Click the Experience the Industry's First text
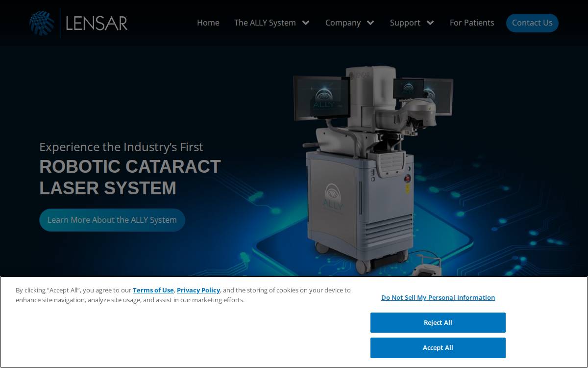Screen dimensions: 588x368 coord(121,147)
